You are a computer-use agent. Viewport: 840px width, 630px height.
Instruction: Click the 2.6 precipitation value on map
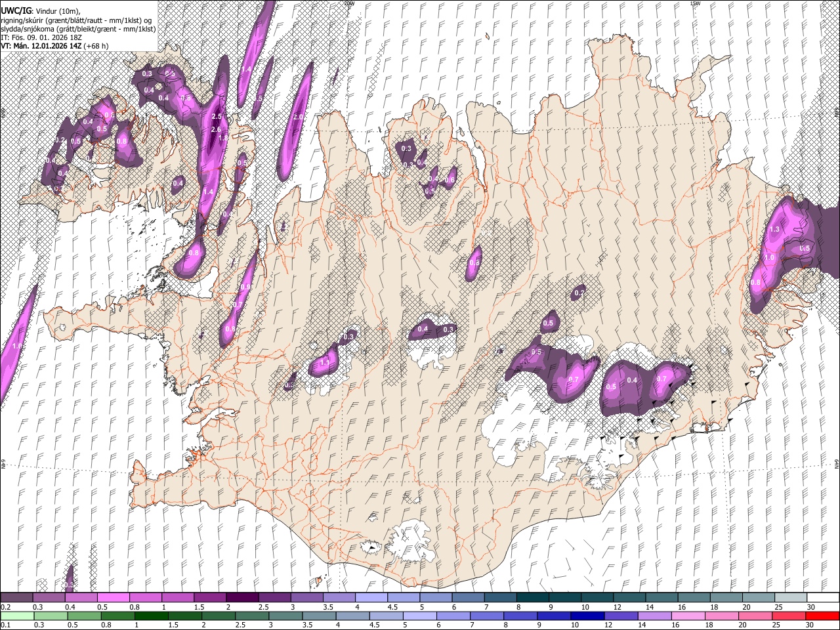(x=216, y=130)
